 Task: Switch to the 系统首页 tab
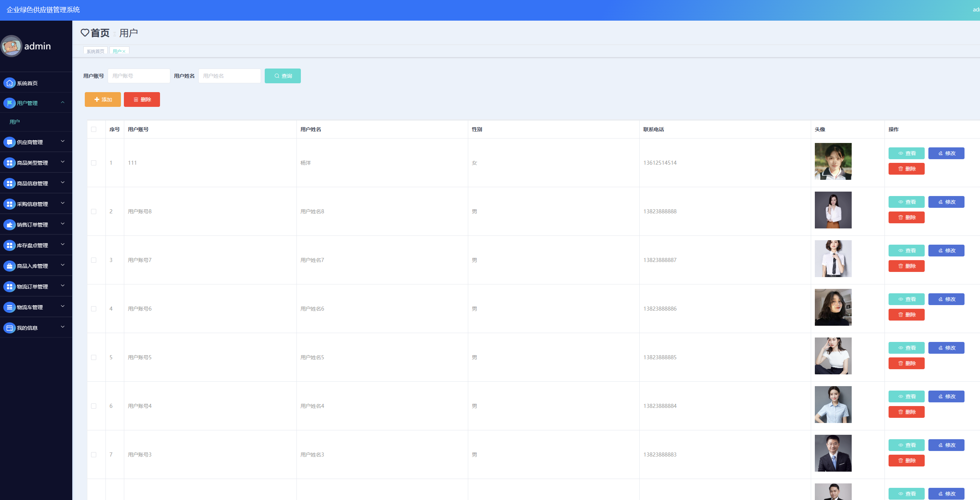[95, 51]
